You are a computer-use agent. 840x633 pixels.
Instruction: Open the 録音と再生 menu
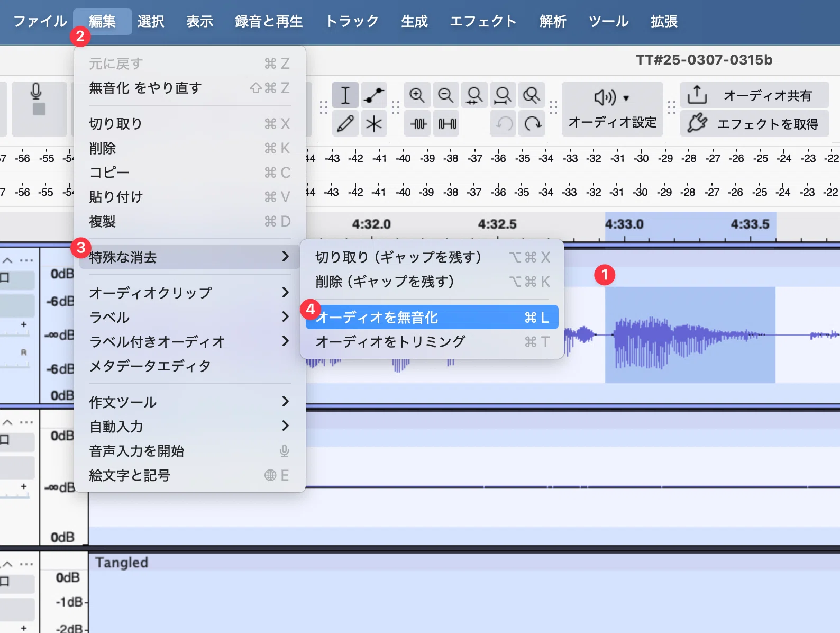click(x=269, y=22)
